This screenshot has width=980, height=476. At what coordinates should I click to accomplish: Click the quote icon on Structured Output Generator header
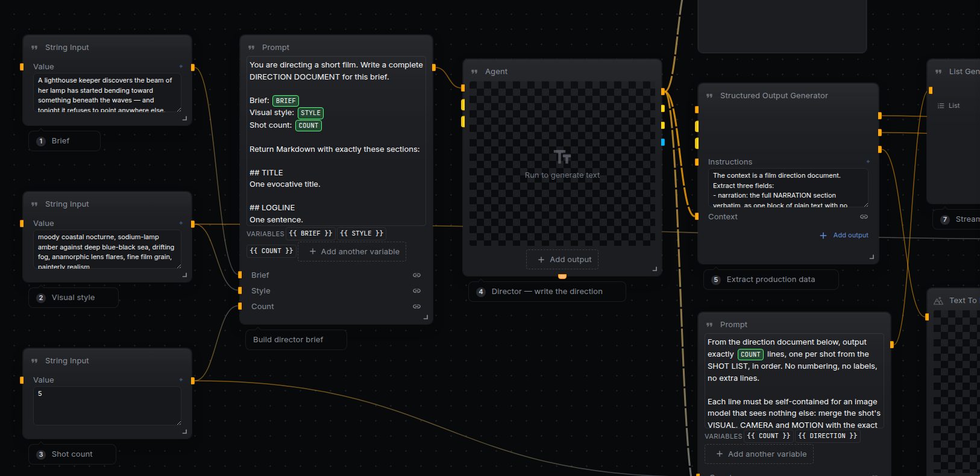point(709,96)
